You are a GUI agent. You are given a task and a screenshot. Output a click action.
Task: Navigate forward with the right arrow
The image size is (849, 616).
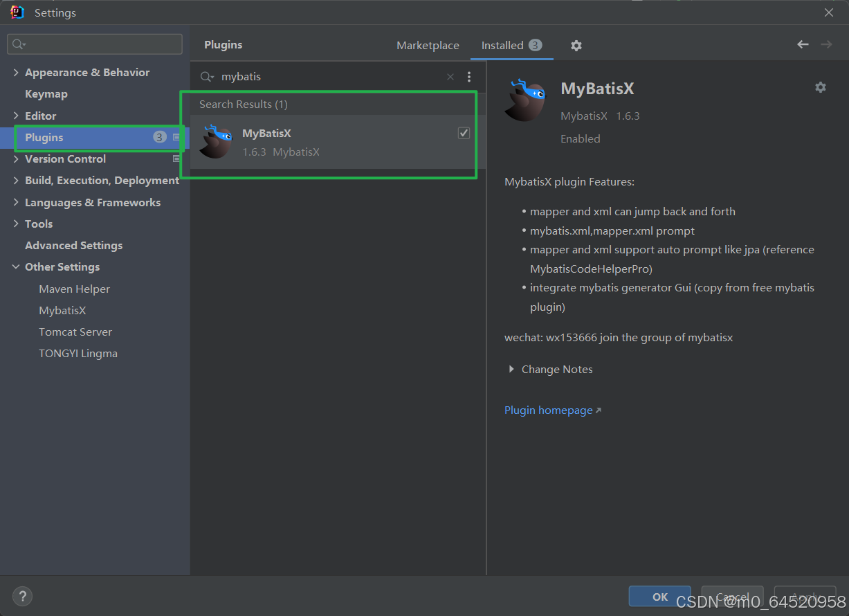(x=826, y=44)
